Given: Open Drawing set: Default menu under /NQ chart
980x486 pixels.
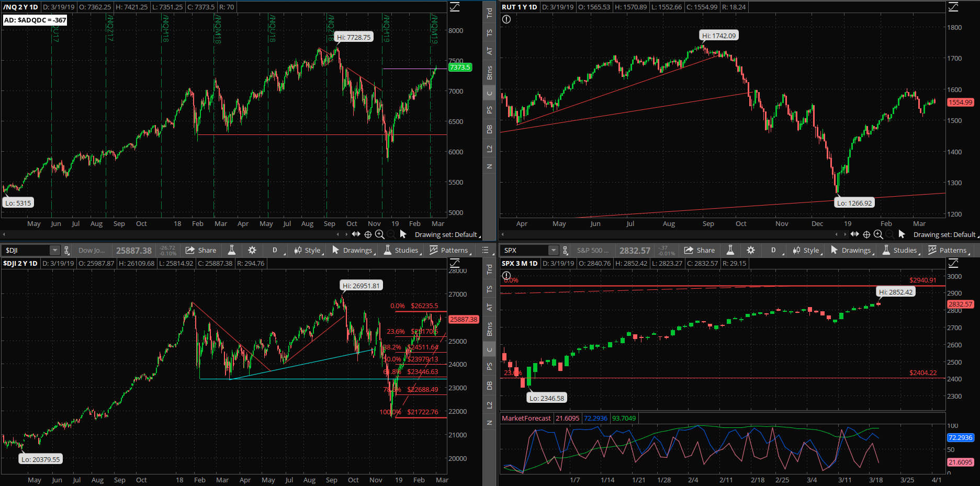Looking at the screenshot, I should tap(447, 234).
